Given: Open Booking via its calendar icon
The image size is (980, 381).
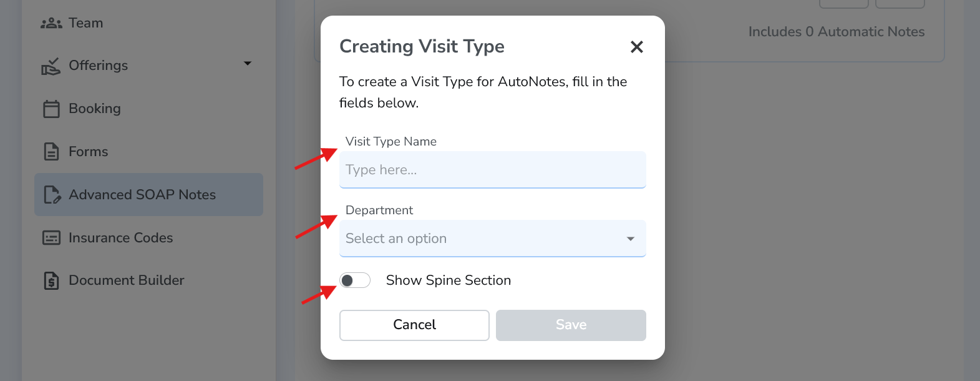Looking at the screenshot, I should 52,108.
